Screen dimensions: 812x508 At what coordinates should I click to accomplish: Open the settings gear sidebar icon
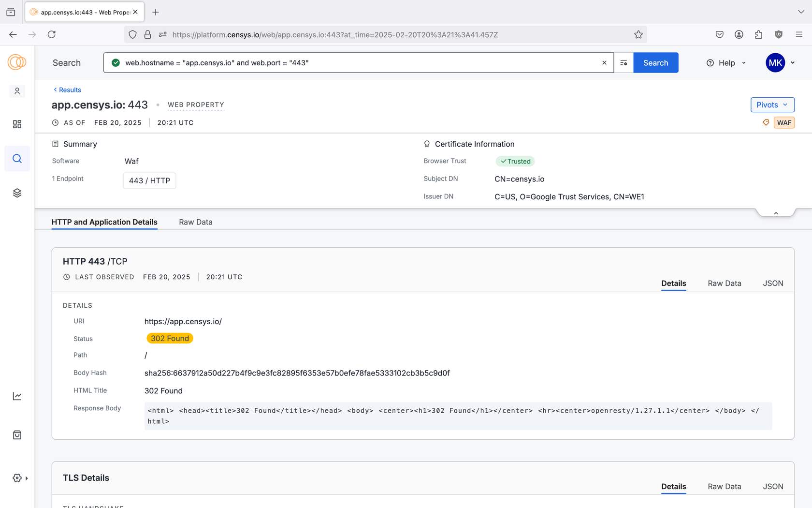[17, 478]
